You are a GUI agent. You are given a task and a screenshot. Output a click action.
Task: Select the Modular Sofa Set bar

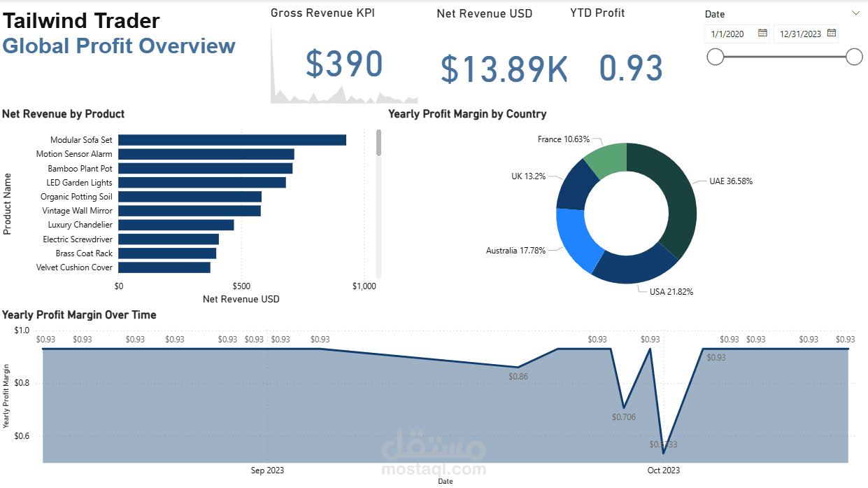click(231, 139)
